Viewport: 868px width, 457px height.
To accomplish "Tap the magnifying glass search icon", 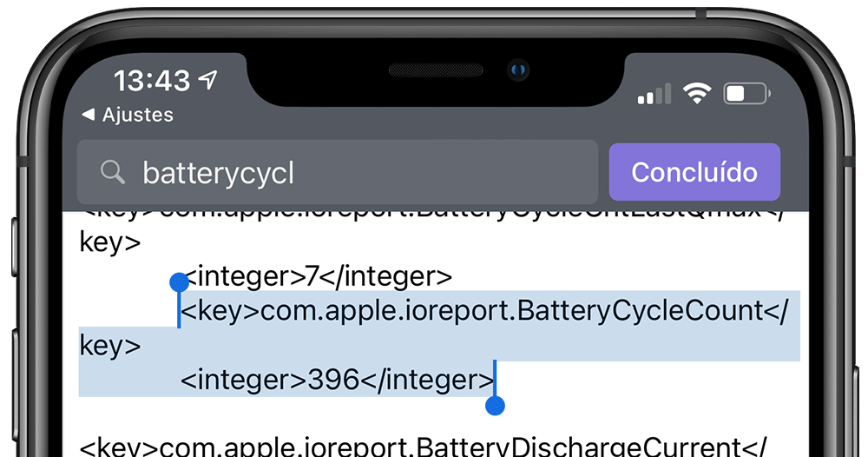I will [x=112, y=172].
